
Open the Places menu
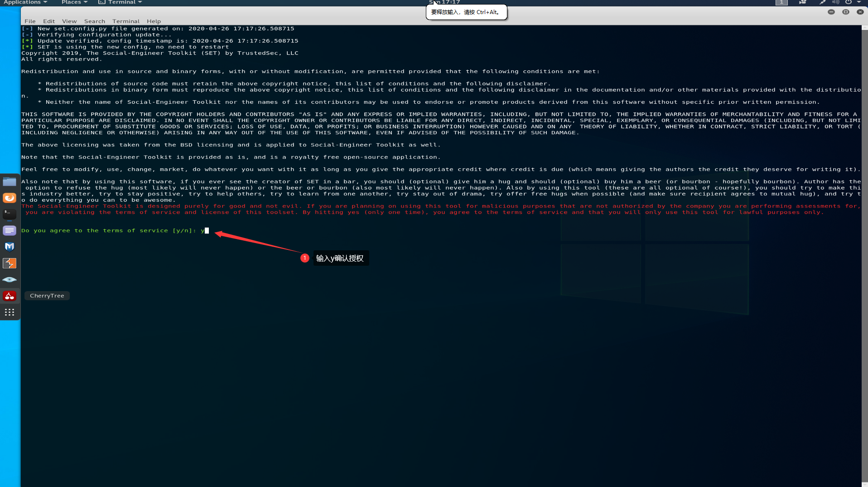[x=74, y=2]
